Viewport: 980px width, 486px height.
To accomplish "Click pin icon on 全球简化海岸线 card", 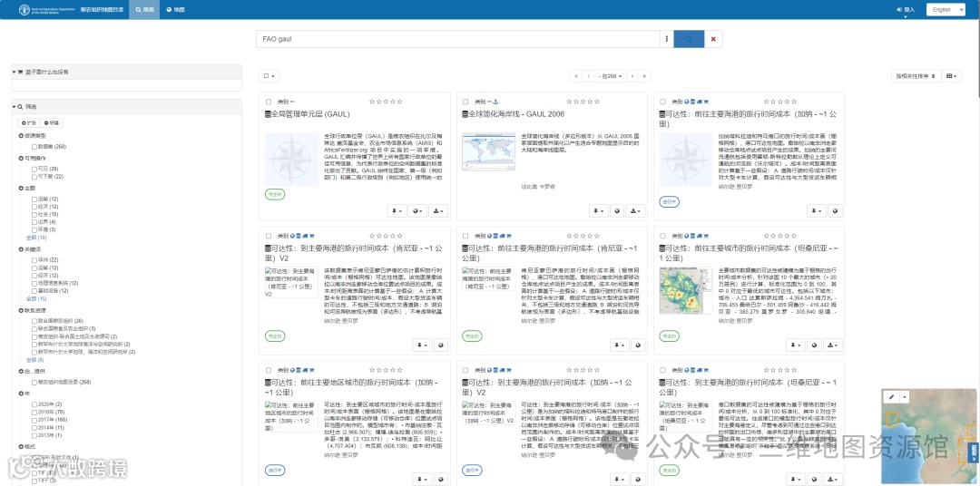I will coord(598,210).
